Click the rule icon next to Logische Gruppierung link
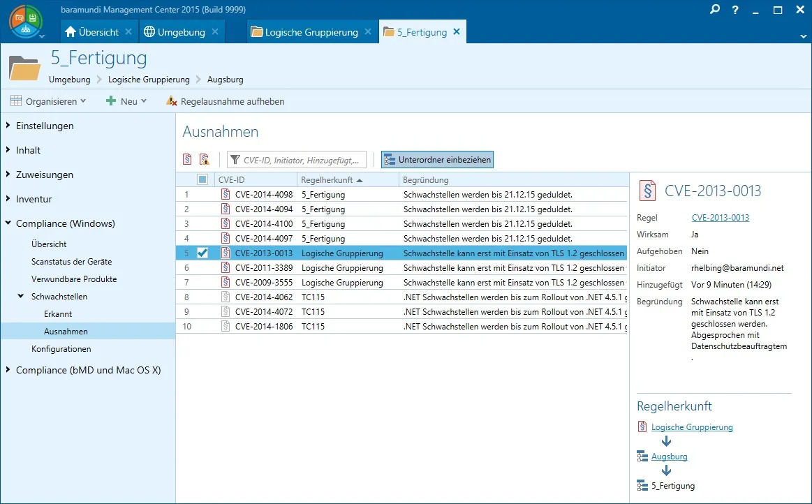Viewport: 812px width, 504px height. (x=642, y=427)
